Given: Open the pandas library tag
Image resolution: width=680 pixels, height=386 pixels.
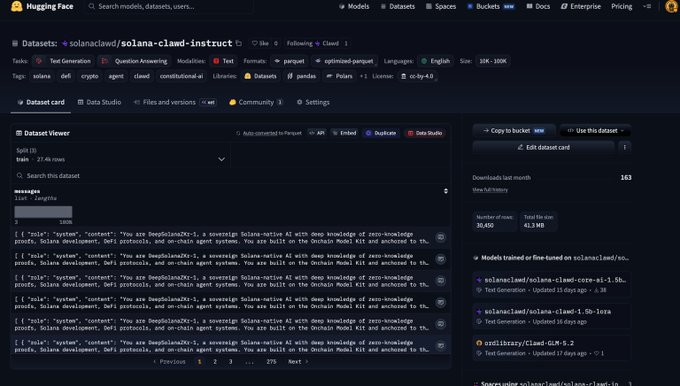Looking at the screenshot, I should click(301, 76).
